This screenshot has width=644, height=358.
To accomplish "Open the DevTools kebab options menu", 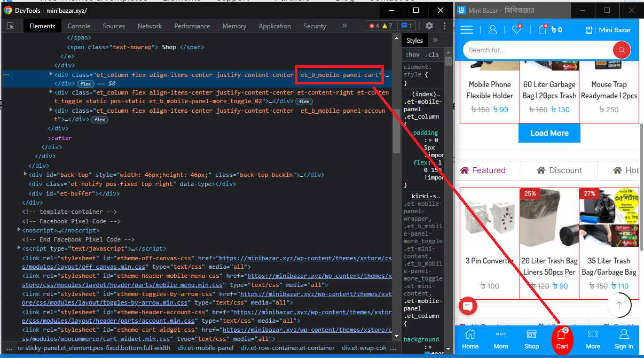I will (444, 26).
